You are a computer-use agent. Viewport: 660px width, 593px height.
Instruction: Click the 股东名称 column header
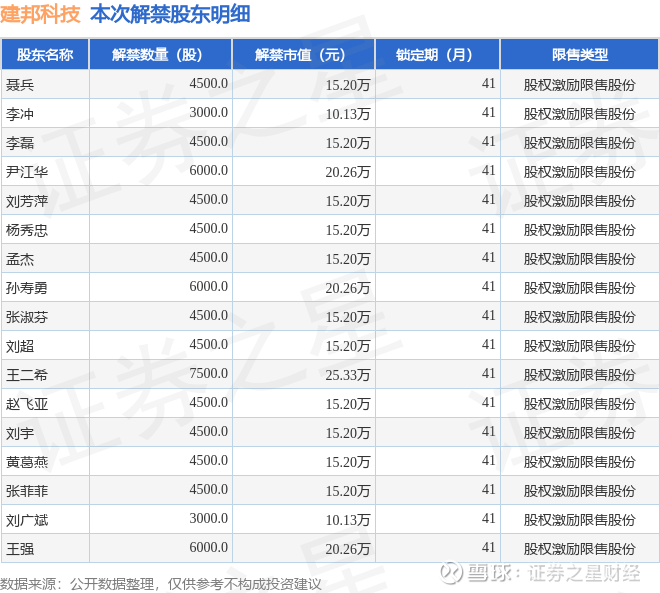coord(45,54)
